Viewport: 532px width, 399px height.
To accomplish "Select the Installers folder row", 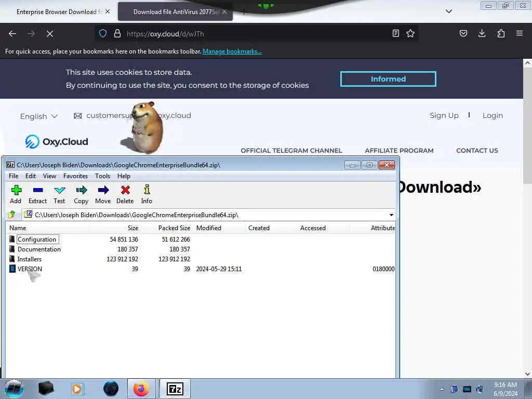I will pyautogui.click(x=201, y=259).
